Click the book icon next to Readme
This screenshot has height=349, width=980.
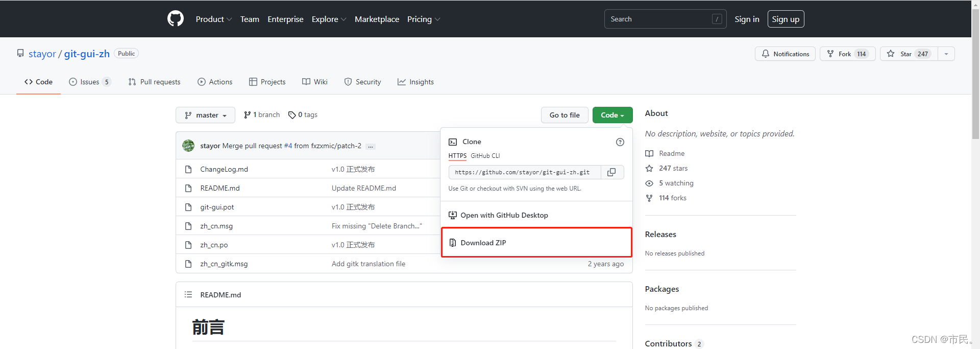coord(649,153)
